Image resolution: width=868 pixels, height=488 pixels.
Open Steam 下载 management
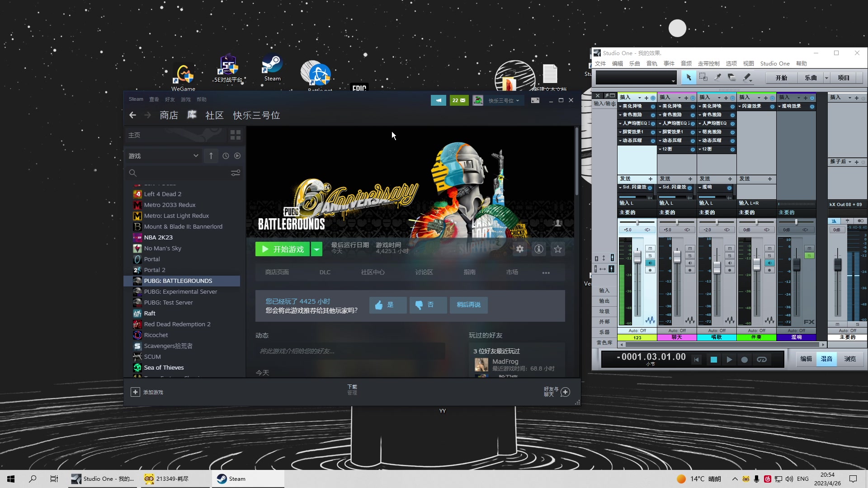coord(352,389)
